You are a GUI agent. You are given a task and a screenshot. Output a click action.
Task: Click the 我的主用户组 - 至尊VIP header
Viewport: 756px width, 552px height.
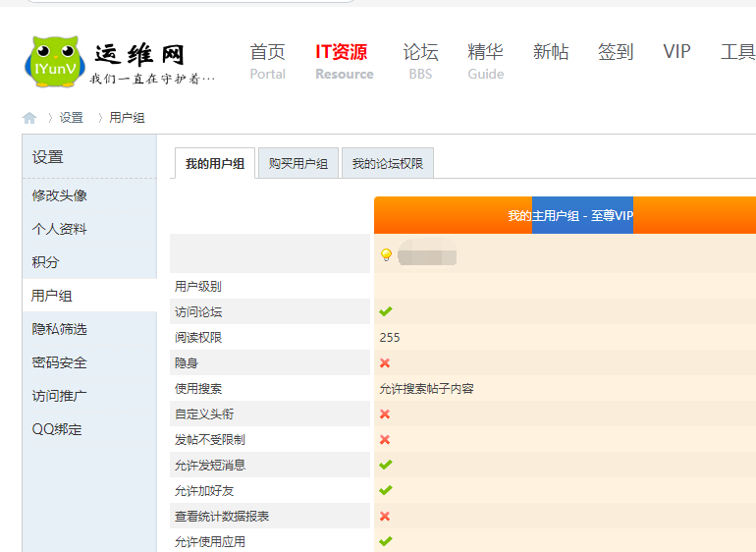pyautogui.click(x=570, y=216)
